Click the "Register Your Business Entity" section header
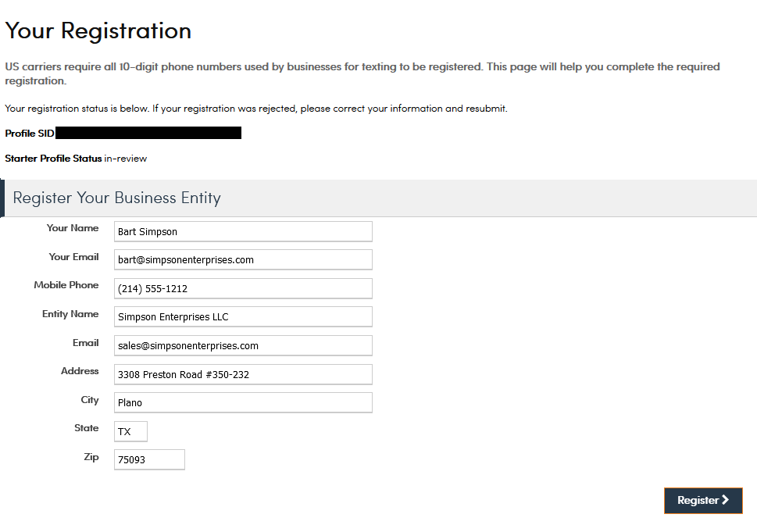757x532 pixels. [x=117, y=198]
